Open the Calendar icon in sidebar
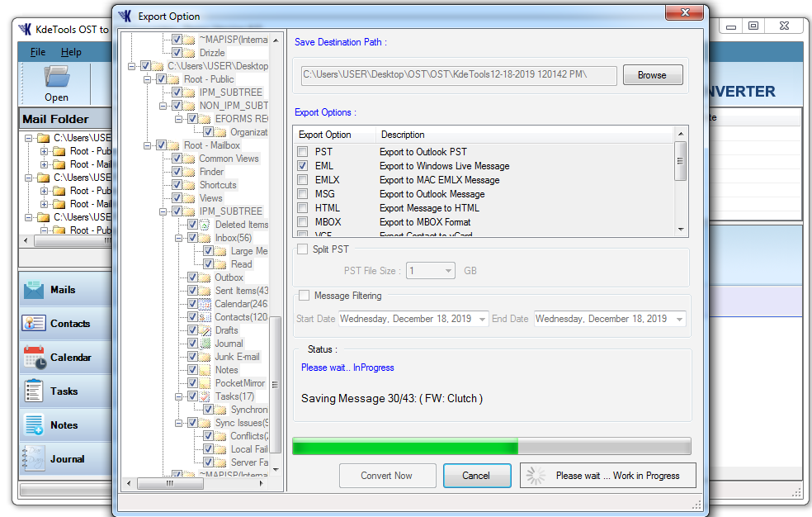 (34, 358)
